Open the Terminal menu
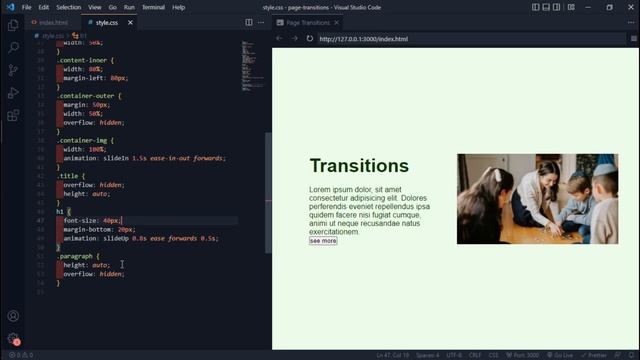The image size is (640, 360). click(153, 7)
